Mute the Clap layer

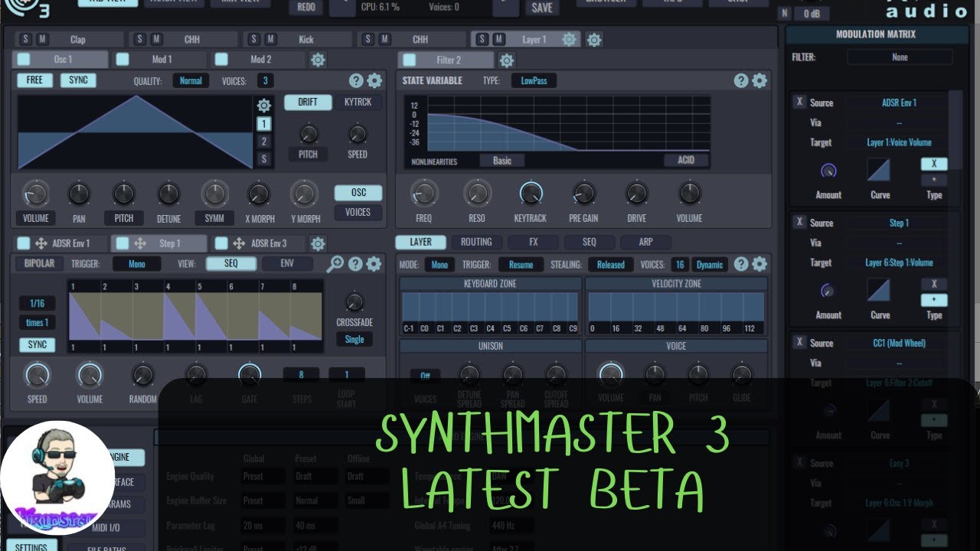[41, 39]
